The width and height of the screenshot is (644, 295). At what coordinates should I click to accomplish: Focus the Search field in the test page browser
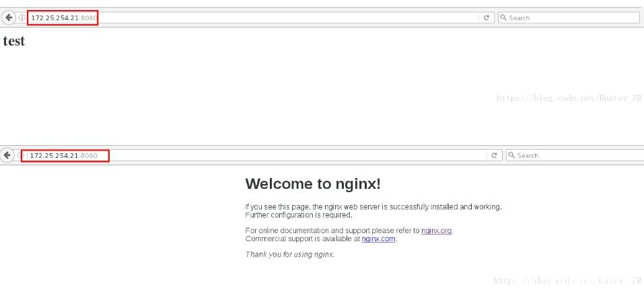click(x=569, y=17)
